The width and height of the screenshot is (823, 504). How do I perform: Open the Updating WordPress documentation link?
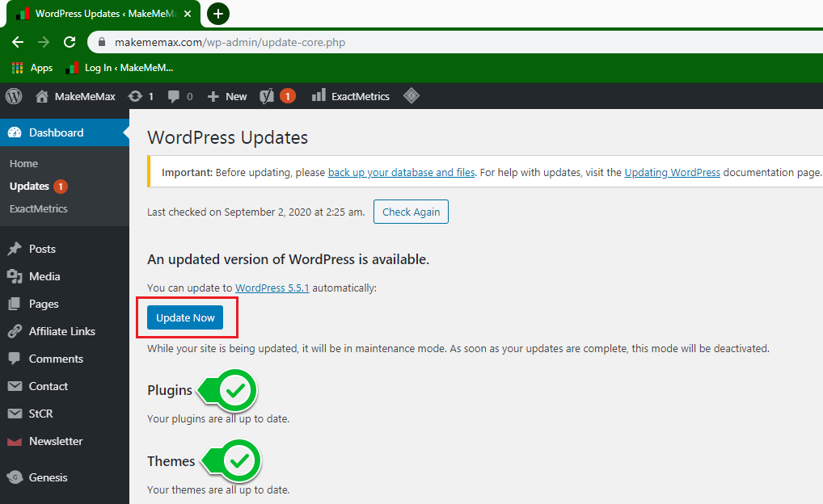point(672,173)
